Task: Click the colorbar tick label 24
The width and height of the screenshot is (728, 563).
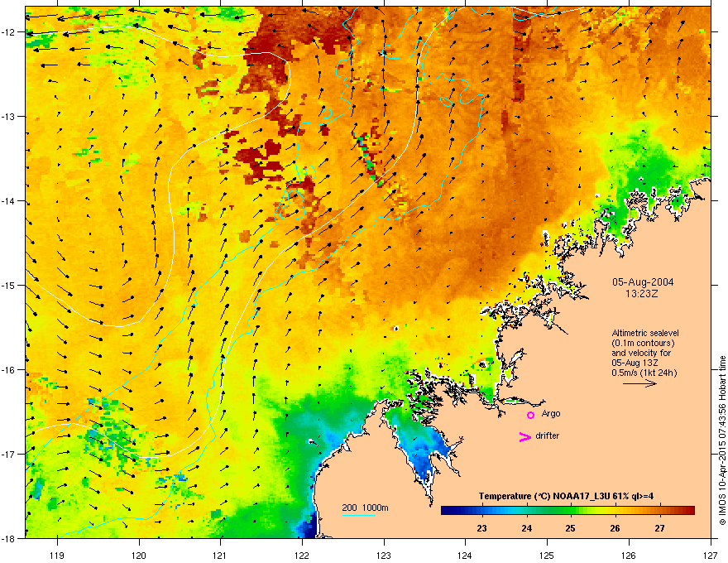Action: pyautogui.click(x=526, y=528)
